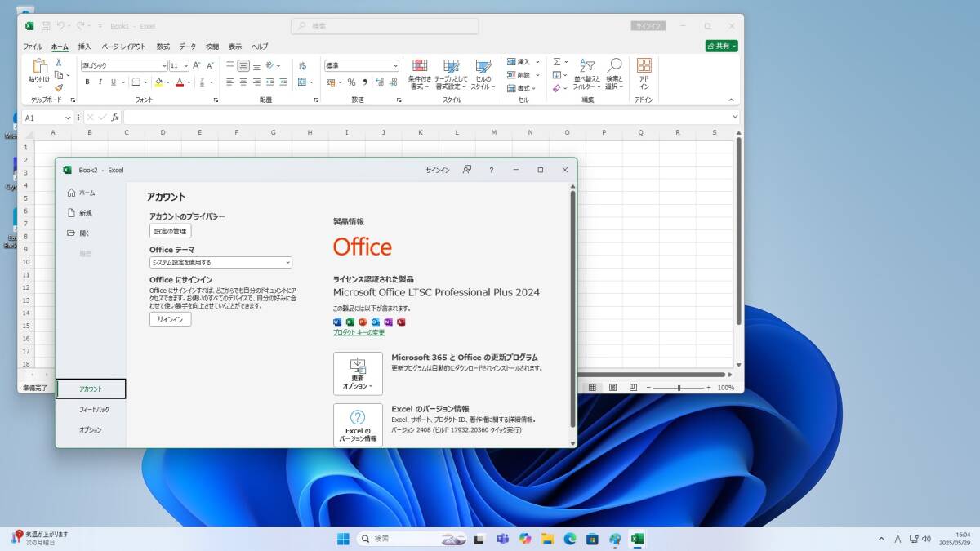
Task: Open the font name dropdown (游ゴシック)
Action: (x=163, y=65)
